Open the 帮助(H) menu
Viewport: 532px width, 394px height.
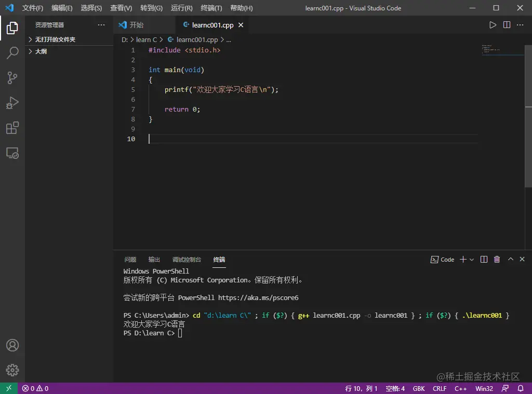[241, 8]
